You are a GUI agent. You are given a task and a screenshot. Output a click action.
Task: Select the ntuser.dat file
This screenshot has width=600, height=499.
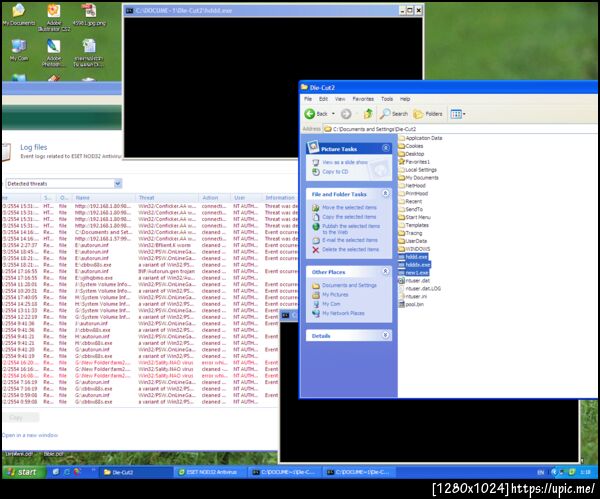[x=414, y=280]
